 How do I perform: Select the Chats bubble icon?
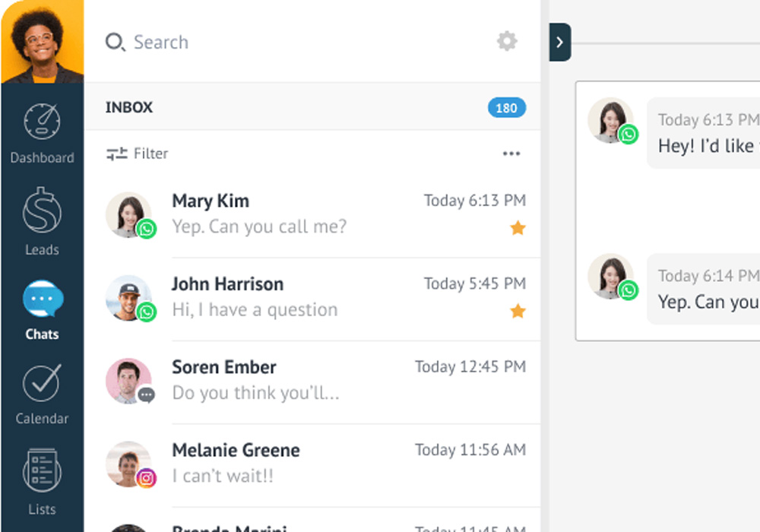[x=42, y=299]
